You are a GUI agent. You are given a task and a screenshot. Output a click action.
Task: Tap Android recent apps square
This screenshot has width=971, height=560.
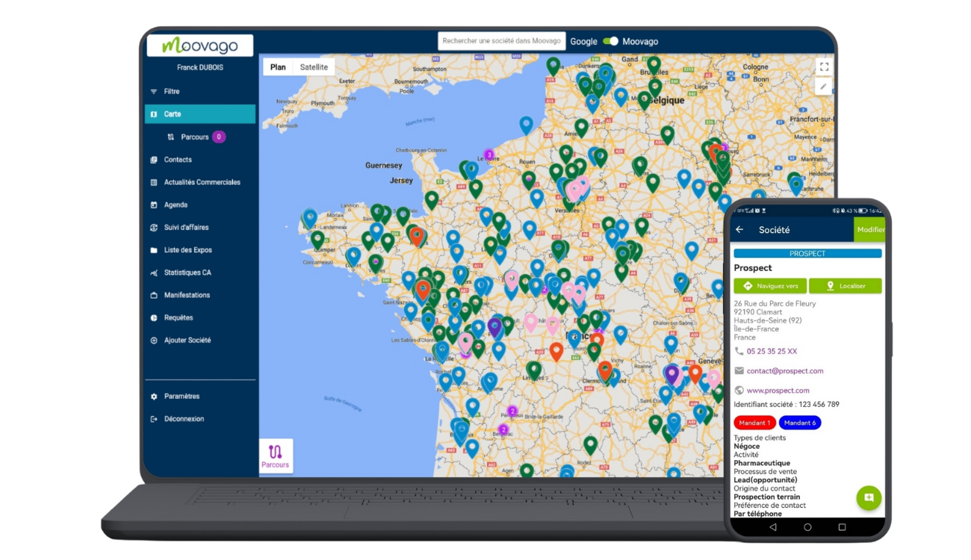tap(842, 527)
